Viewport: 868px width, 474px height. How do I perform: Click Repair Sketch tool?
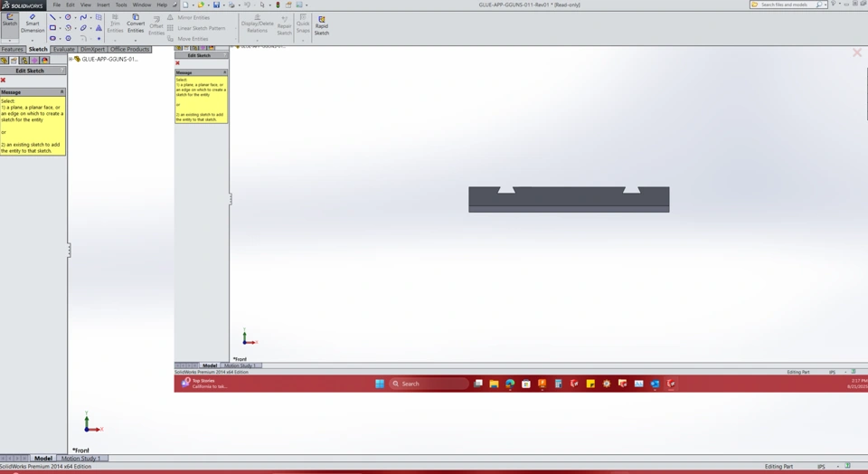(285, 25)
